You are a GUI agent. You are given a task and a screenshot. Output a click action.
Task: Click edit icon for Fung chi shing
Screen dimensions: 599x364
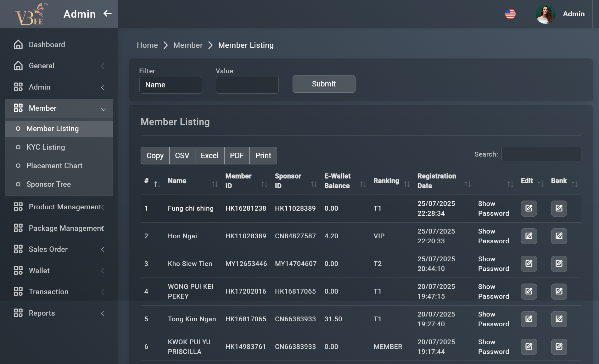pyautogui.click(x=529, y=208)
